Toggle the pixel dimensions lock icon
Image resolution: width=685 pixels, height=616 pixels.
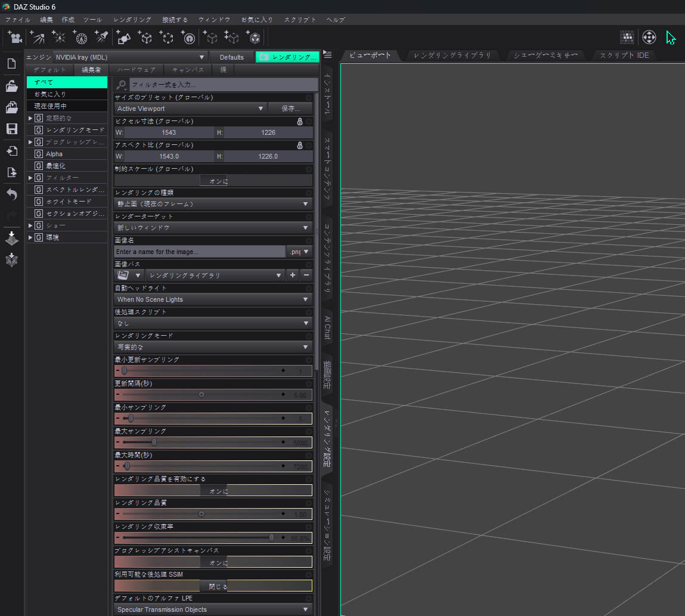click(300, 122)
